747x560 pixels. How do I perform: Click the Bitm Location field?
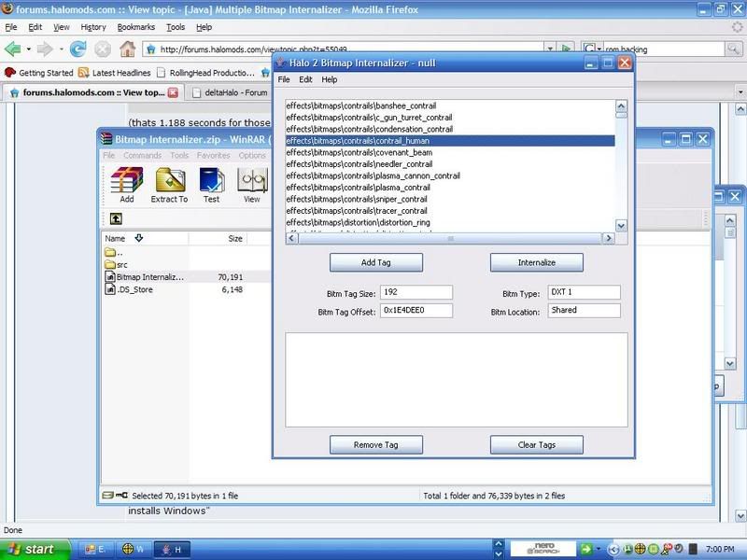click(x=585, y=311)
